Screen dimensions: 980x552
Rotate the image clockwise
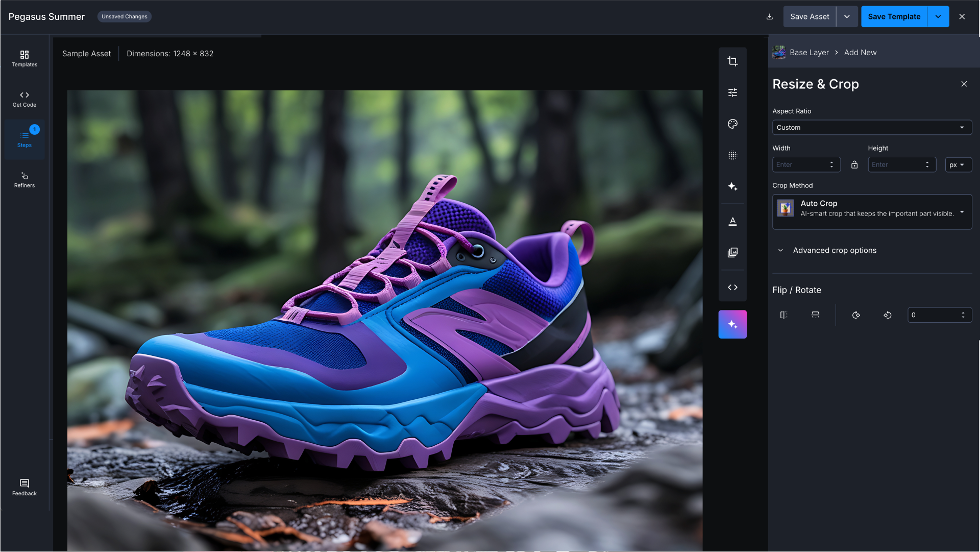point(856,315)
